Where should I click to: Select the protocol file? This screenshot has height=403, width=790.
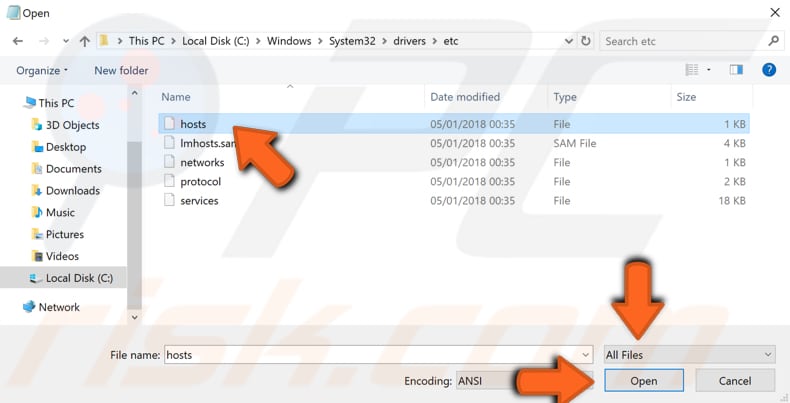point(453,181)
